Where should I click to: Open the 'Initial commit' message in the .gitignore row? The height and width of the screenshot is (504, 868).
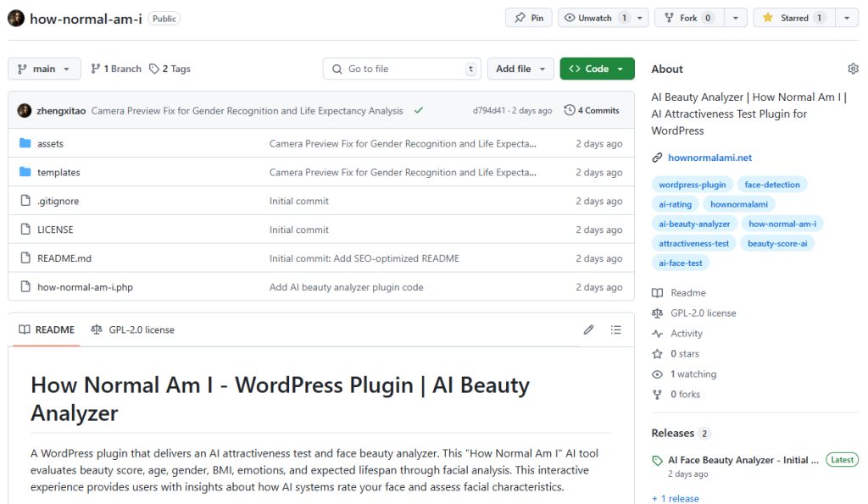point(299,201)
